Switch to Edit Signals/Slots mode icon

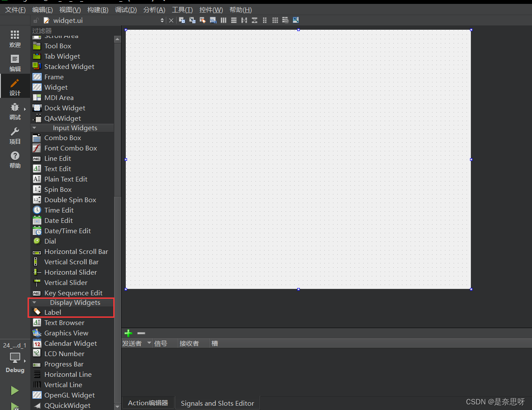pyautogui.click(x=192, y=20)
